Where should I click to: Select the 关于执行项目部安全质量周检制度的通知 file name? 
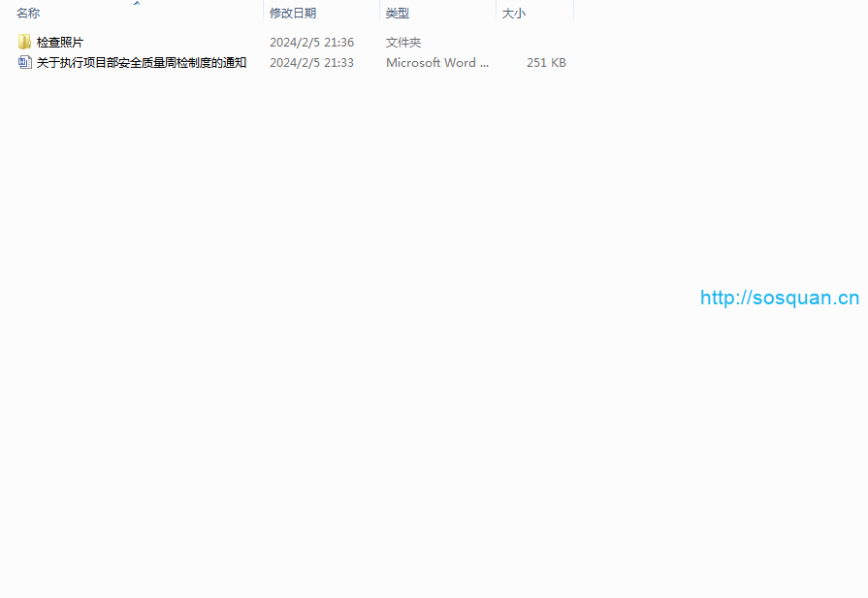coord(142,63)
